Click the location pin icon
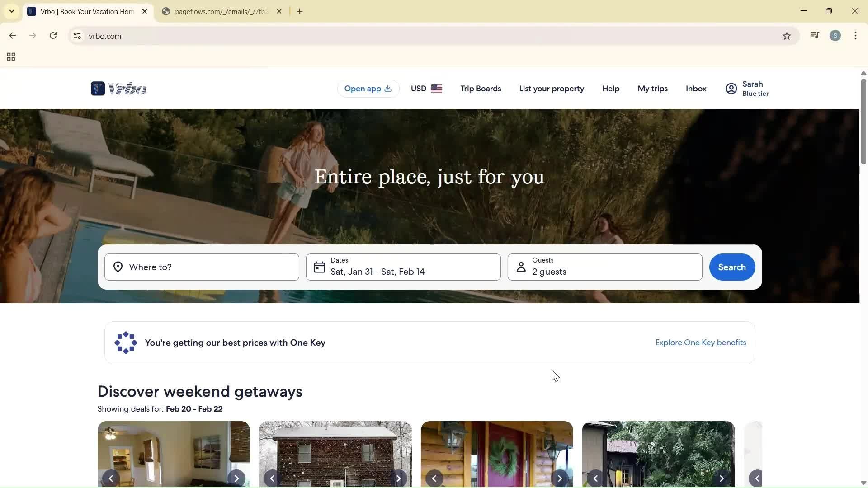This screenshot has height=488, width=868. pos(118,267)
